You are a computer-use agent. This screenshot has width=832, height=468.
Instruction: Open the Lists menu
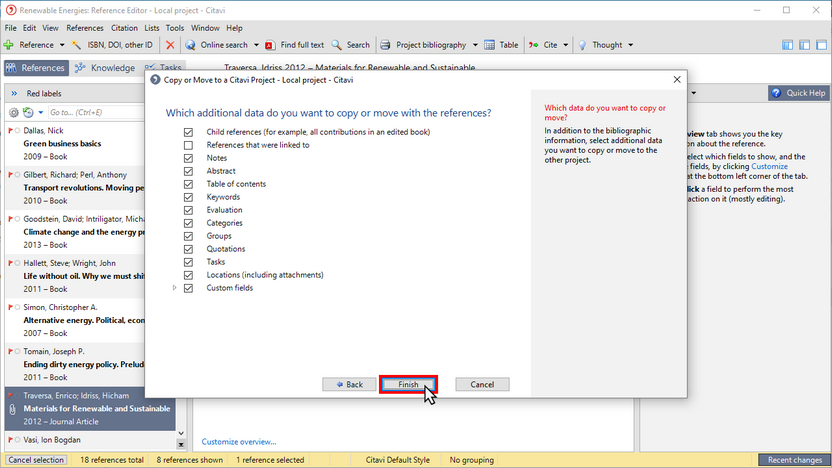[152, 28]
